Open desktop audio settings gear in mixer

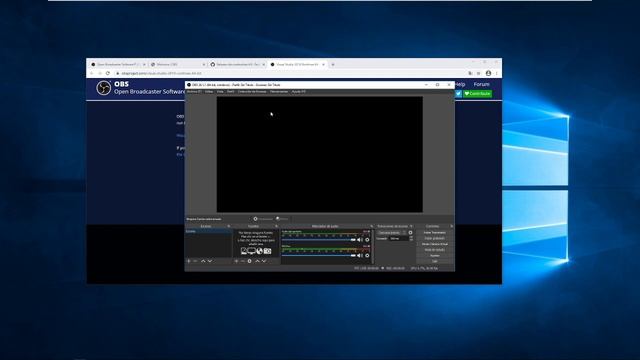click(367, 240)
